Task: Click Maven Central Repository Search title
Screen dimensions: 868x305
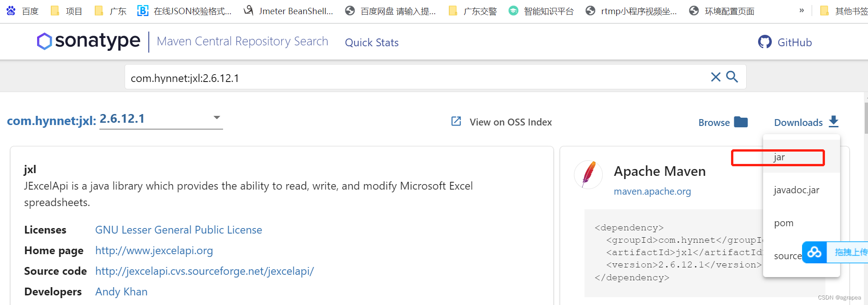Action: click(x=242, y=41)
